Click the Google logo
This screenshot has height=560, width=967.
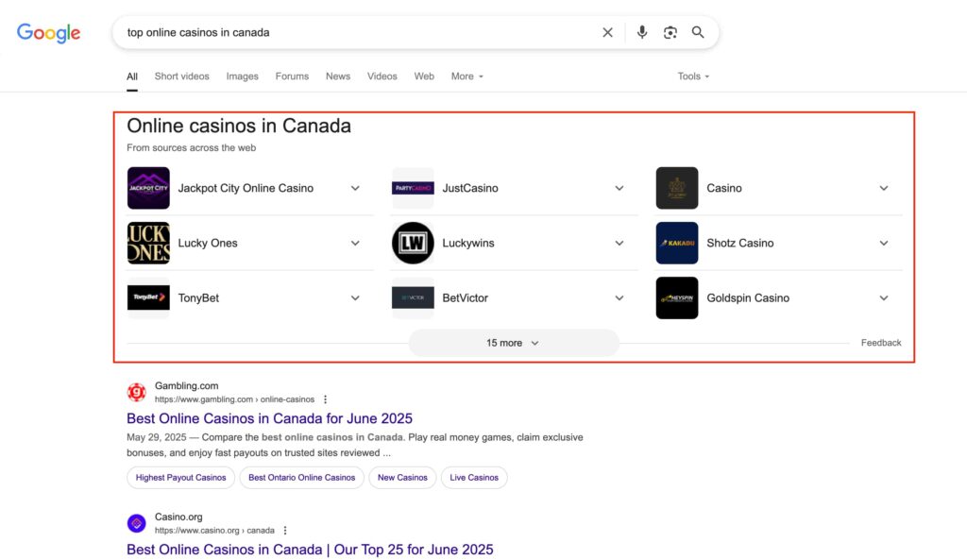click(49, 33)
